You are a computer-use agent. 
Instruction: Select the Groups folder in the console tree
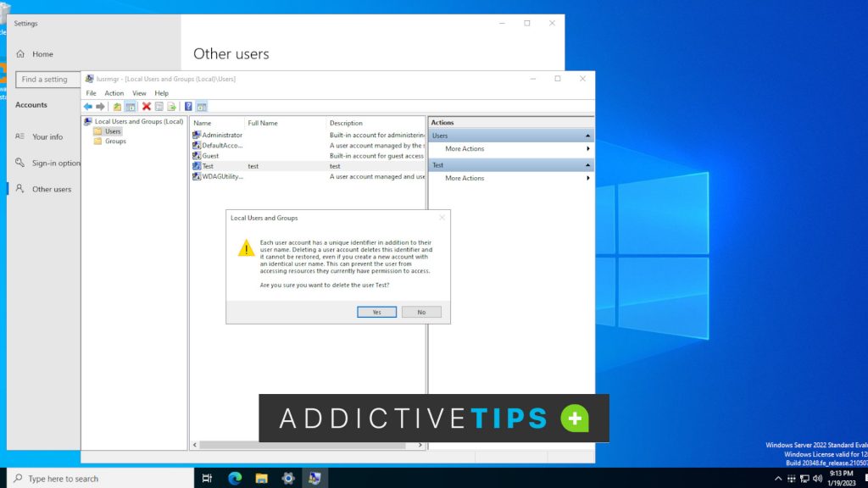coord(114,141)
